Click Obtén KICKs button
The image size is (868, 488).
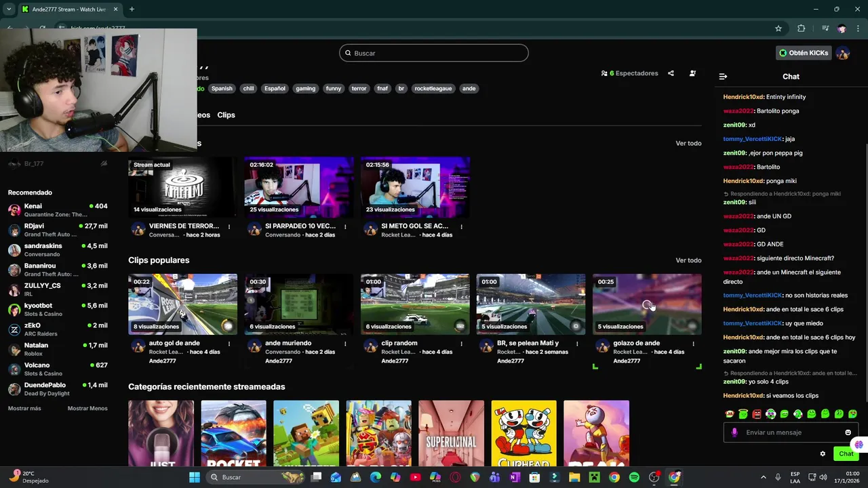(804, 53)
